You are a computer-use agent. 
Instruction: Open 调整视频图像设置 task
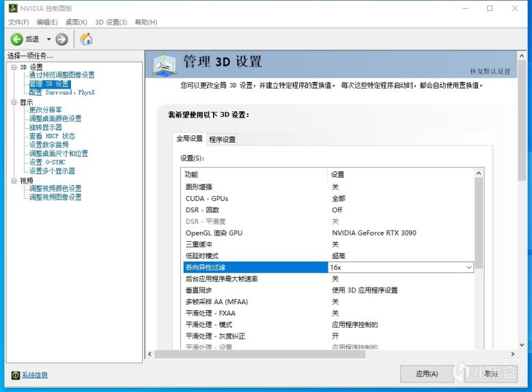click(x=55, y=197)
